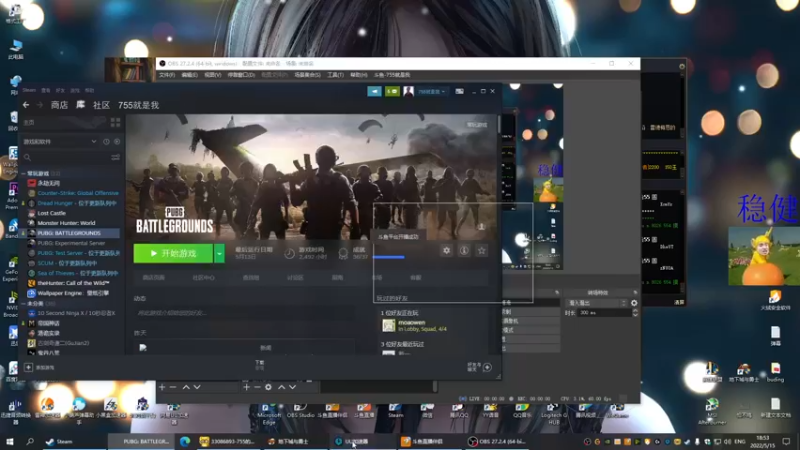Show PUBG game info icon

click(x=464, y=251)
